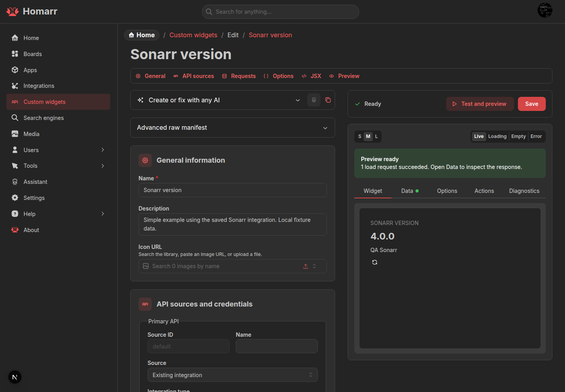Click the About Homarr icon

15,230
